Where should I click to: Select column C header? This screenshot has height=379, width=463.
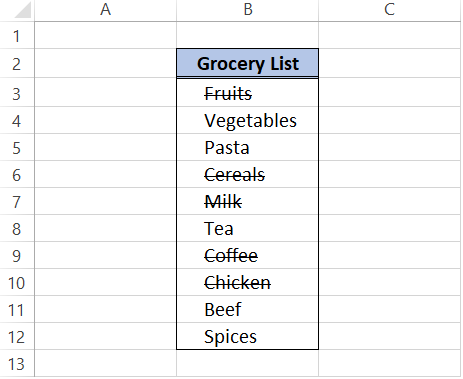pyautogui.click(x=389, y=10)
